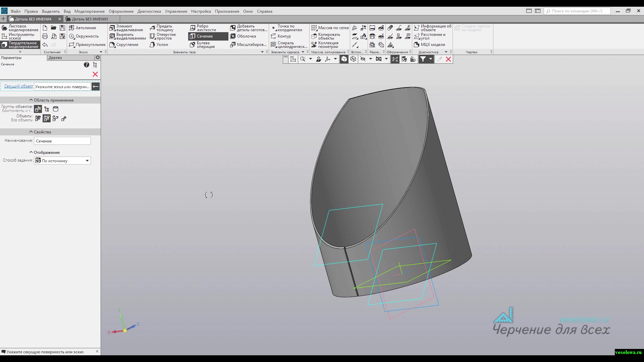Screen dimensions: 644x362
Task: Click the cutting object selection field
Action: pos(62,87)
